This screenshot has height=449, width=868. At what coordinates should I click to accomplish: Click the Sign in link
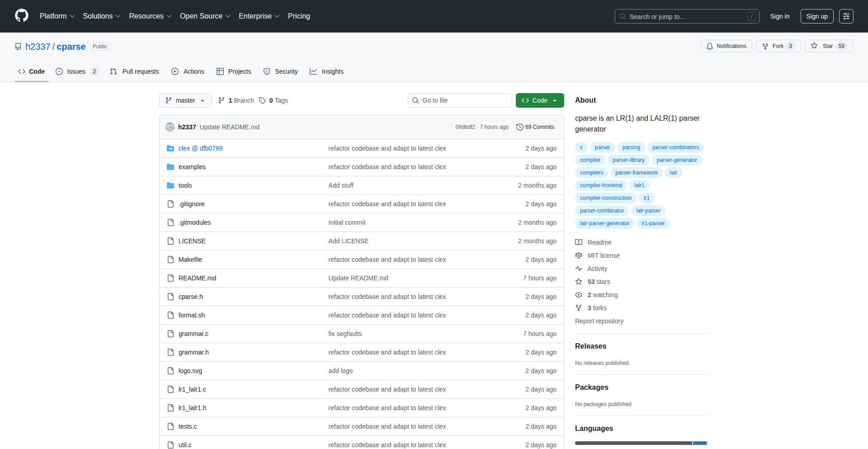[780, 16]
